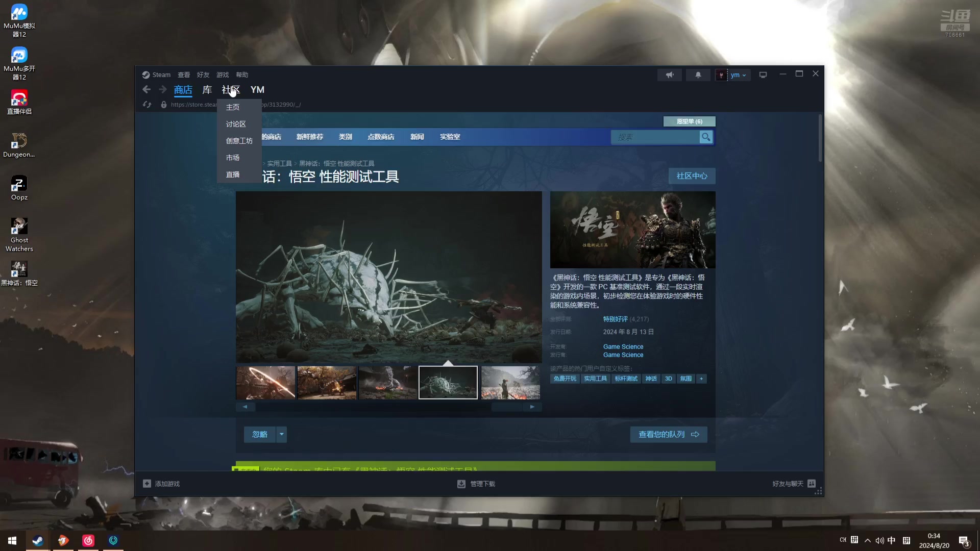Select the first fiery ring screenshot thumbnail
The width and height of the screenshot is (980, 551).
click(x=265, y=383)
